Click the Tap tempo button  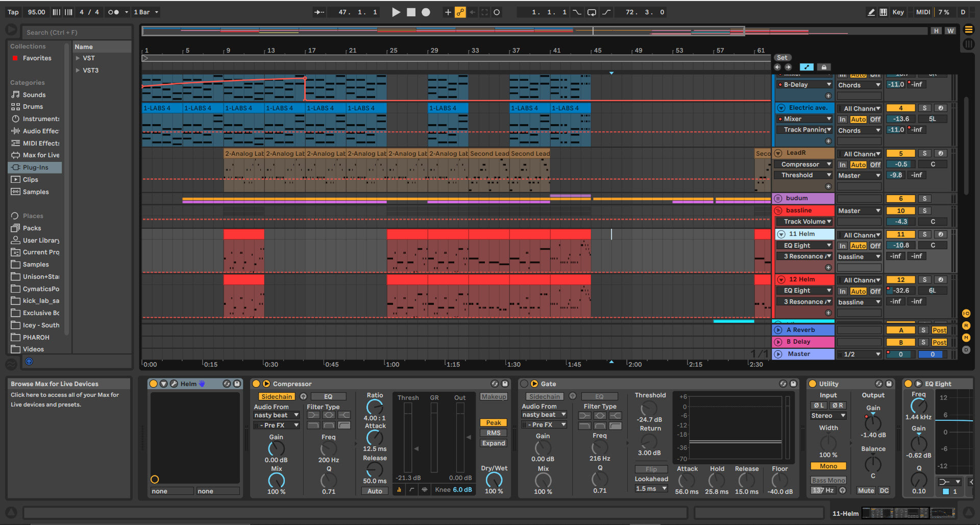coord(13,12)
